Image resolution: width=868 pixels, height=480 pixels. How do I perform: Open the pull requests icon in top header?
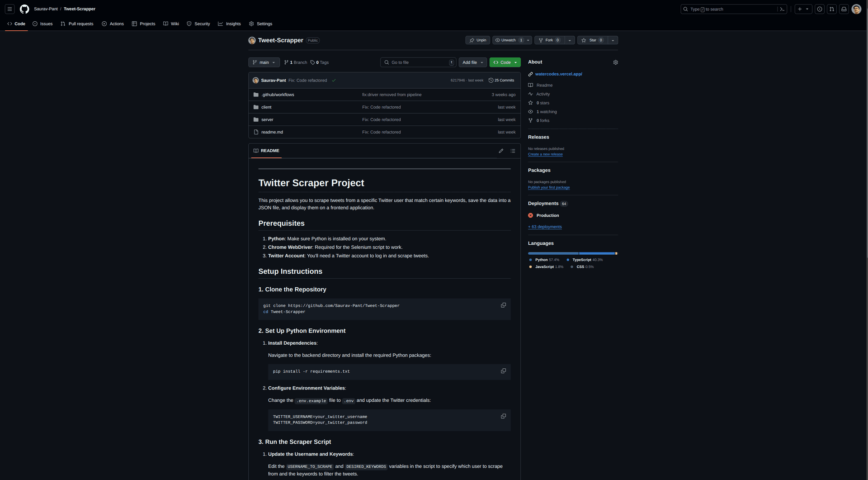coord(832,9)
